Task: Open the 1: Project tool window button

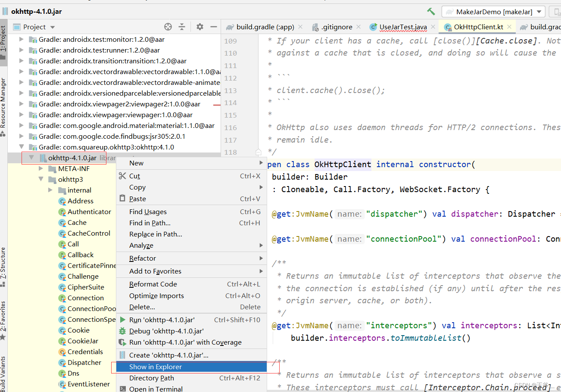Action: [x=3, y=42]
